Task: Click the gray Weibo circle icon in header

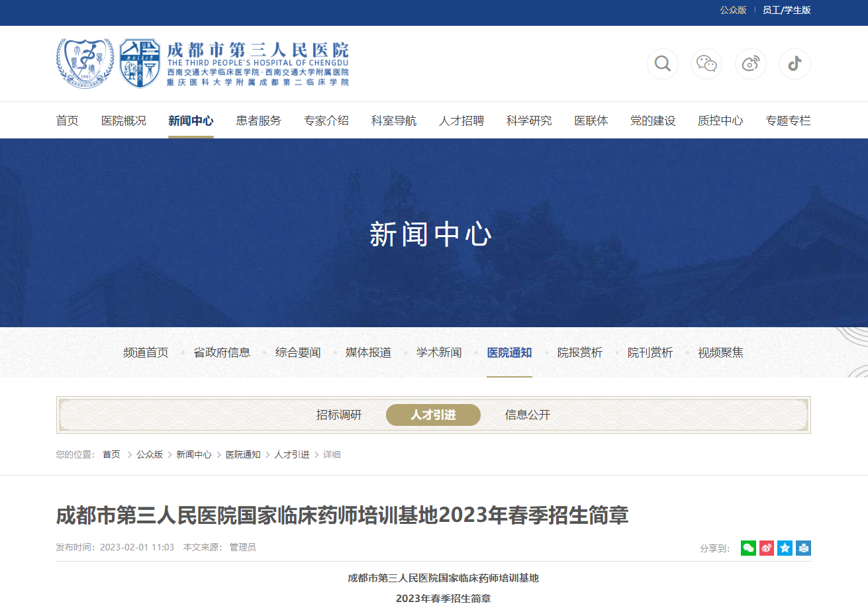Action: (x=751, y=64)
